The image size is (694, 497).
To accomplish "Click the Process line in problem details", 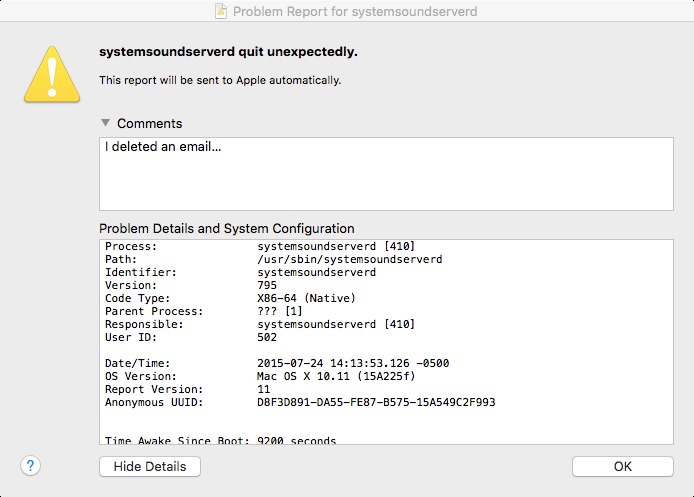I will 260,246.
